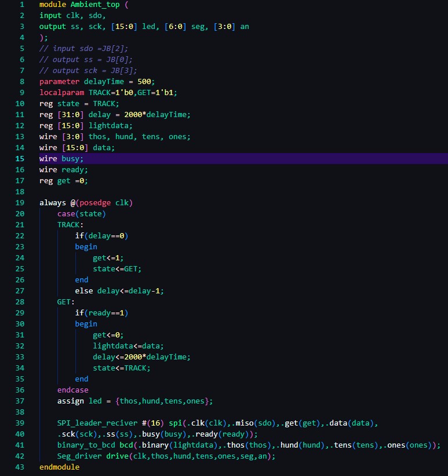
Task: Click "if(delay==0)" condition
Action: point(101,236)
